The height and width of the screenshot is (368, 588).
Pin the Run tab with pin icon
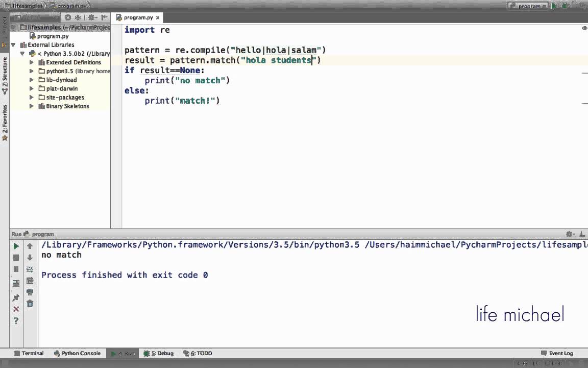(16, 298)
